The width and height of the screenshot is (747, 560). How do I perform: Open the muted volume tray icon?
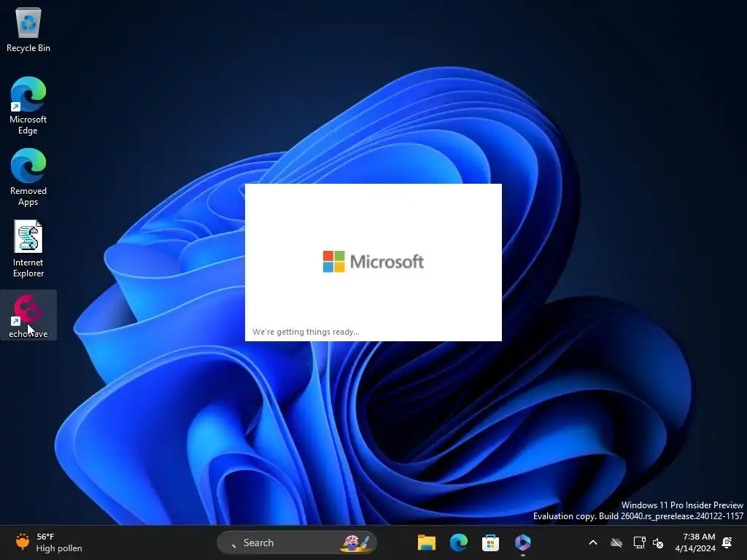[659, 542]
